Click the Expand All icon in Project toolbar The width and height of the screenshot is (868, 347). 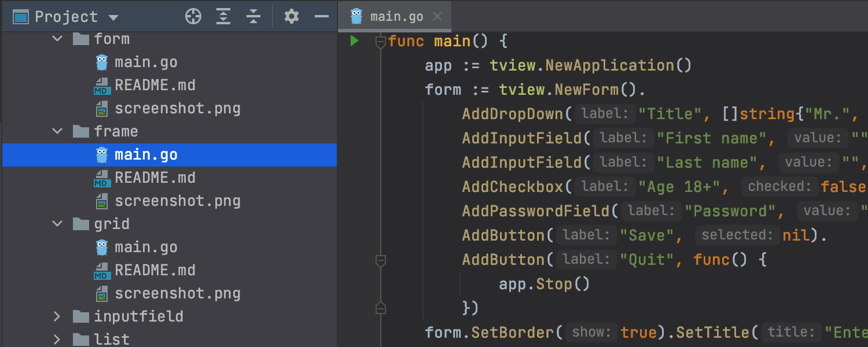click(223, 17)
